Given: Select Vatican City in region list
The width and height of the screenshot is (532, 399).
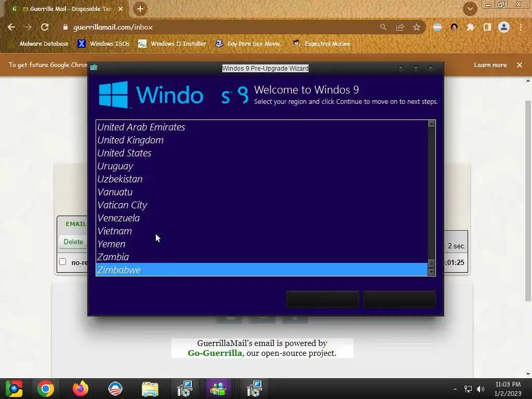Looking at the screenshot, I should pos(262,205).
